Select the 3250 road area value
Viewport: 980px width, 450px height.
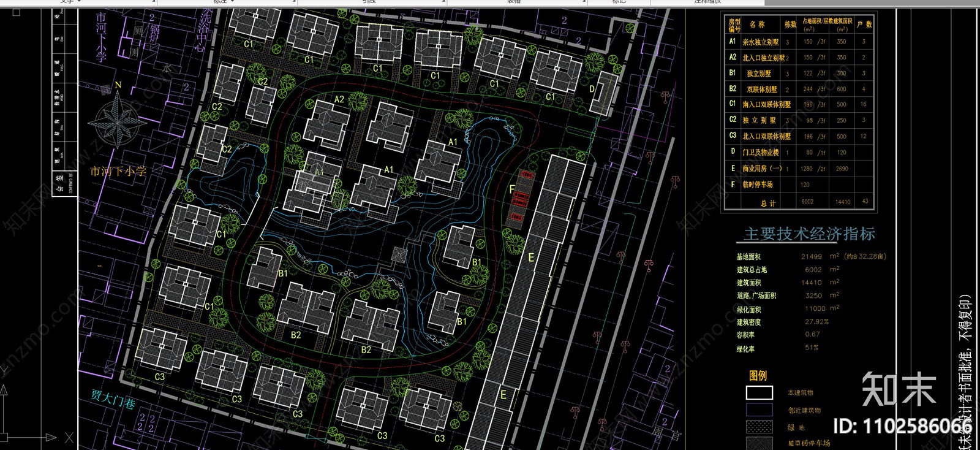(813, 296)
